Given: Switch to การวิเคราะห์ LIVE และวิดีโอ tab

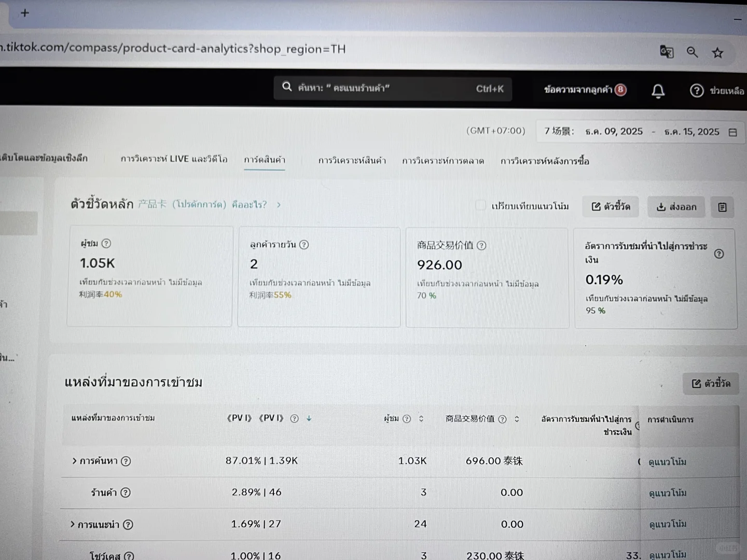Looking at the screenshot, I should [174, 159].
